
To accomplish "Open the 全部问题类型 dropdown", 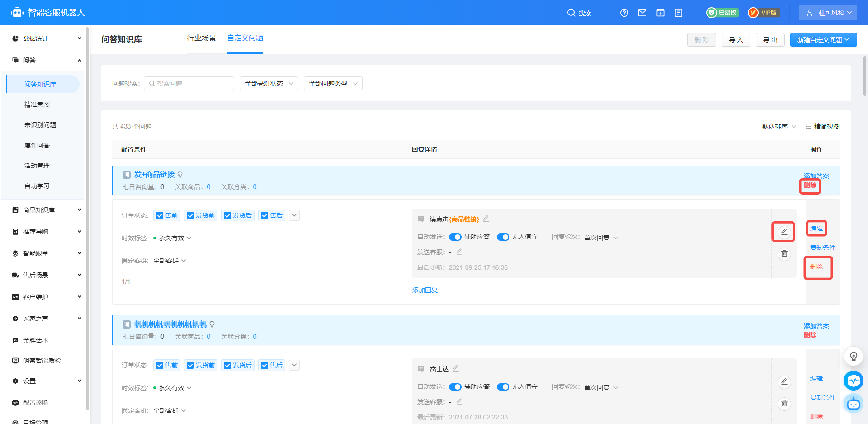I will pos(333,83).
